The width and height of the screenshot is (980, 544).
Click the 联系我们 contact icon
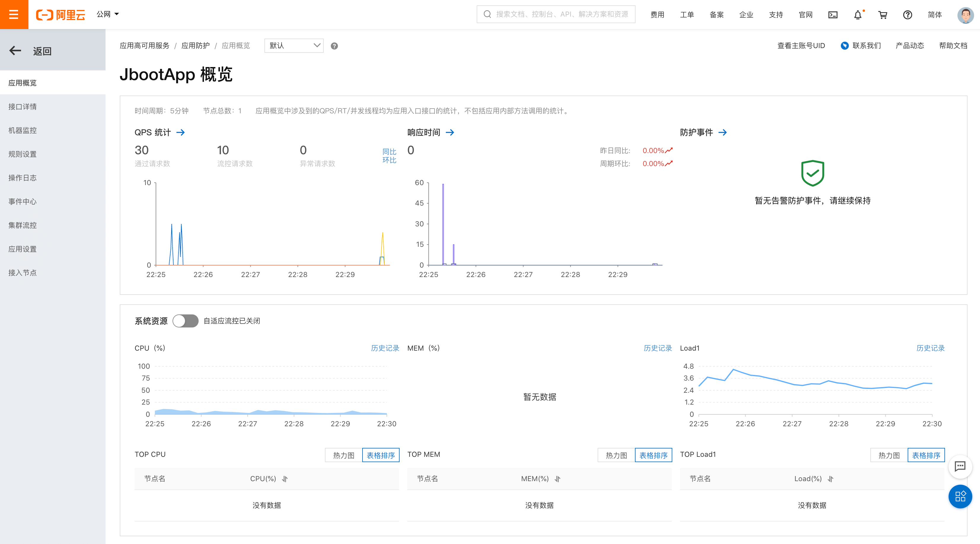pyautogui.click(x=845, y=46)
